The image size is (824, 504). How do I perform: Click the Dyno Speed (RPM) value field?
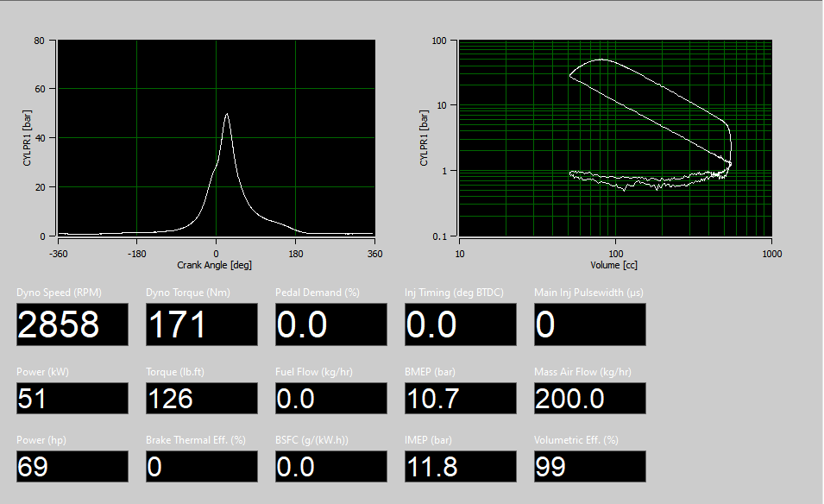72,324
